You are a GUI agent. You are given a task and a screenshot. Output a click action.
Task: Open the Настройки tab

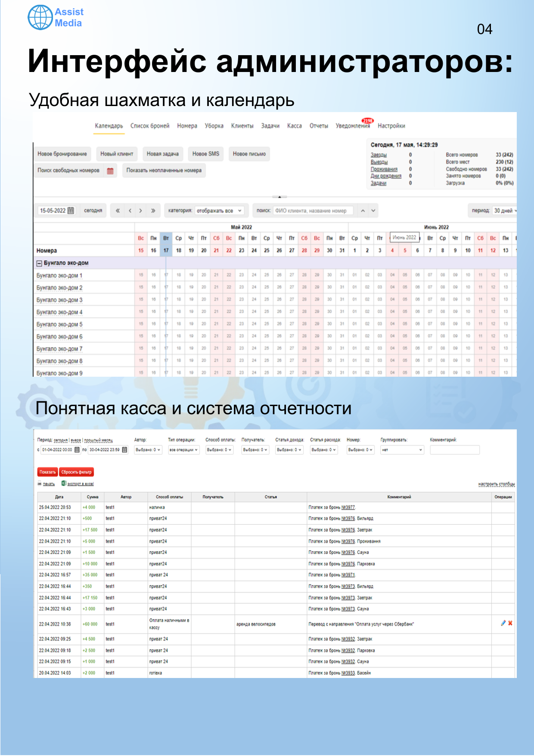coord(391,126)
